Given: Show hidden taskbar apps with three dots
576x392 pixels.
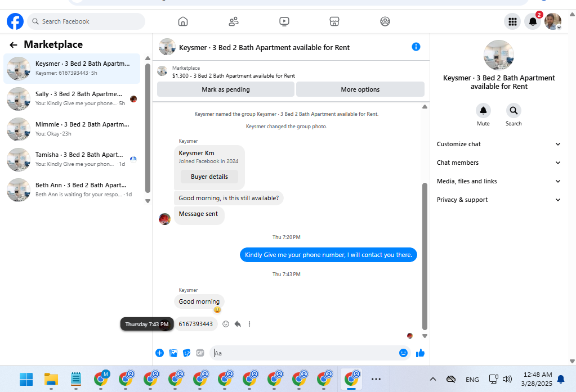Looking at the screenshot, I should (376, 379).
